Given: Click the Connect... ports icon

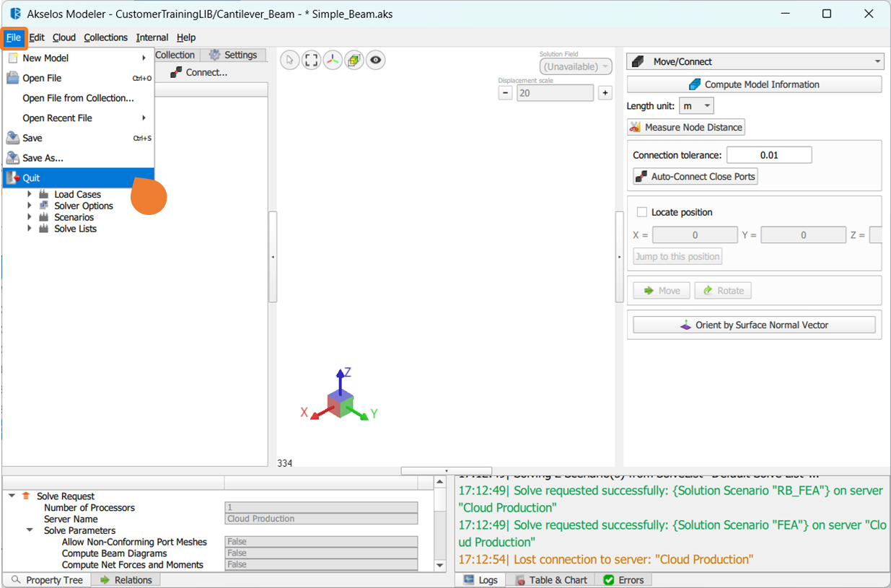Looking at the screenshot, I should tap(176, 72).
